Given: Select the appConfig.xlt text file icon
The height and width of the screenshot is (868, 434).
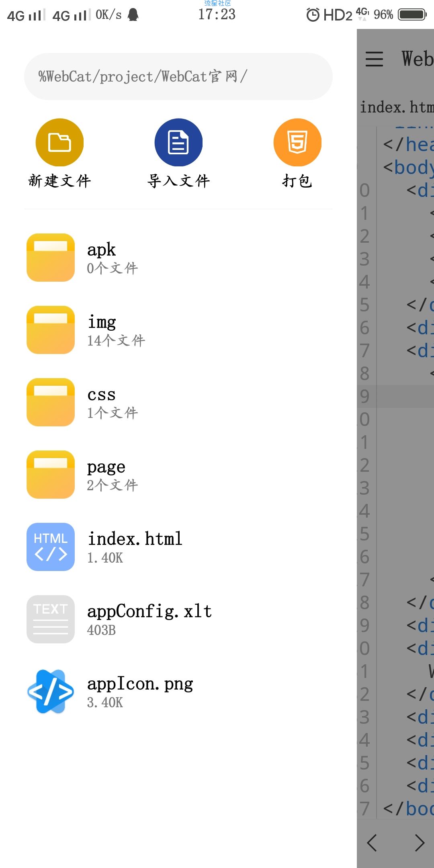Looking at the screenshot, I should pyautogui.click(x=51, y=619).
